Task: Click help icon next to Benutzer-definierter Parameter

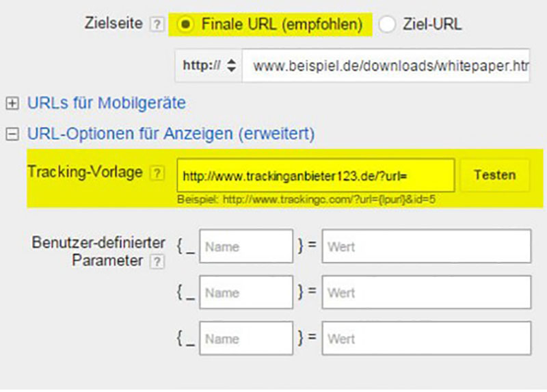Action: pos(158,261)
